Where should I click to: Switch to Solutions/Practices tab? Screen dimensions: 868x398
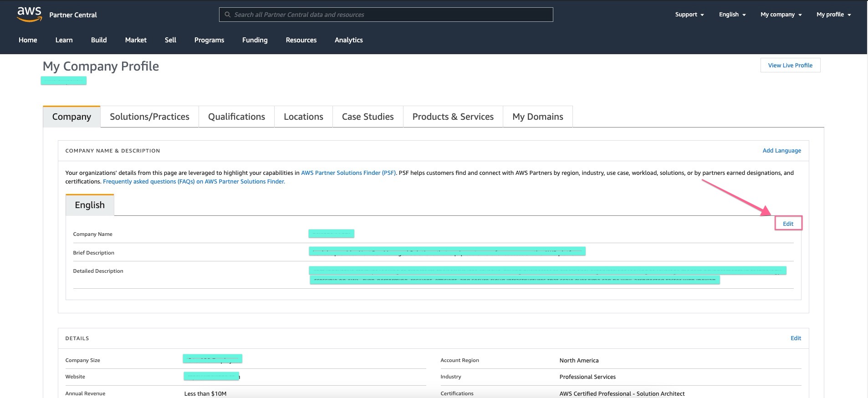click(x=149, y=117)
